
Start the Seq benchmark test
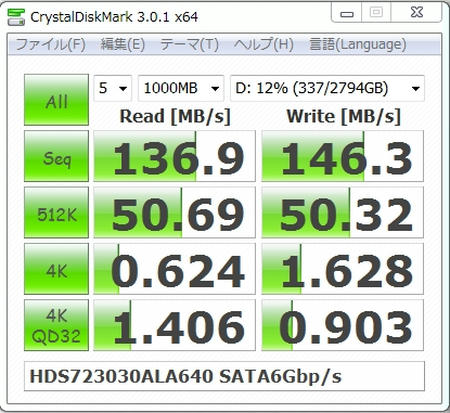coord(56,156)
